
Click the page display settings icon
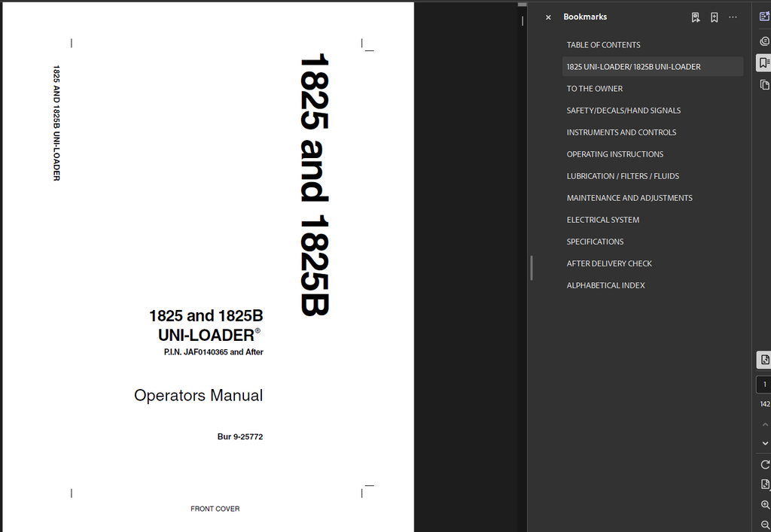764,360
